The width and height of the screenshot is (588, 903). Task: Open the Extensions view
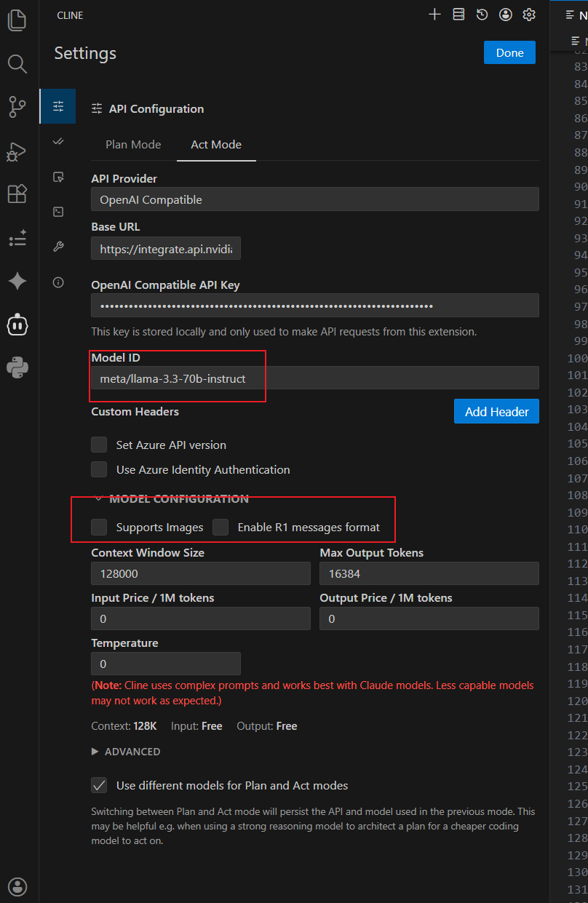point(17,194)
